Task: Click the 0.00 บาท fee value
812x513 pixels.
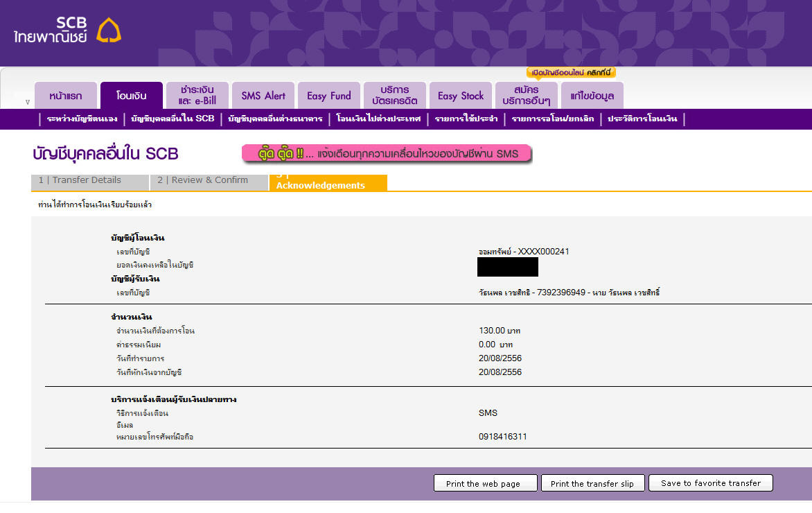Action: (x=495, y=345)
